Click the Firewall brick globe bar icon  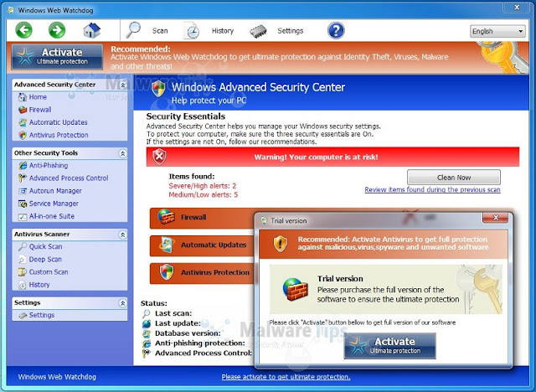(x=166, y=217)
